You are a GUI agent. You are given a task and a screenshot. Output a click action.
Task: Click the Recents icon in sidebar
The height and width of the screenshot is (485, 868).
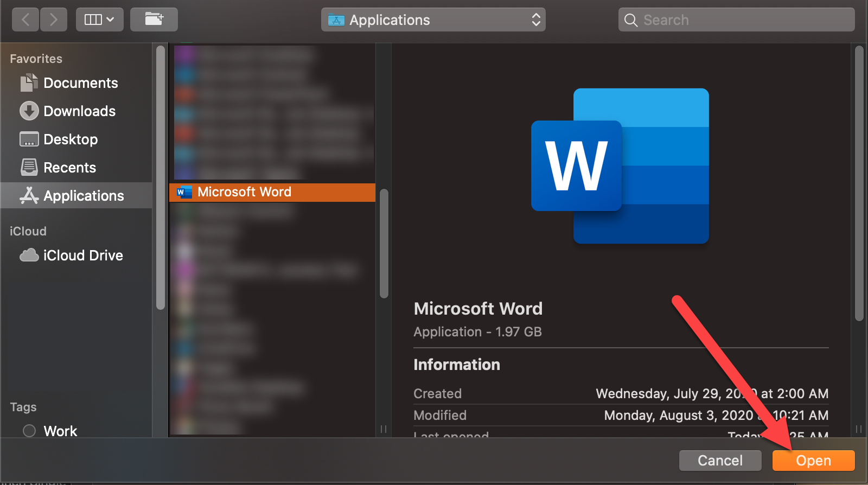pos(29,168)
